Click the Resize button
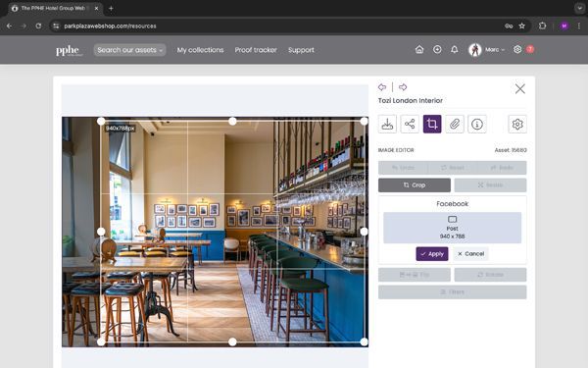 490,185
